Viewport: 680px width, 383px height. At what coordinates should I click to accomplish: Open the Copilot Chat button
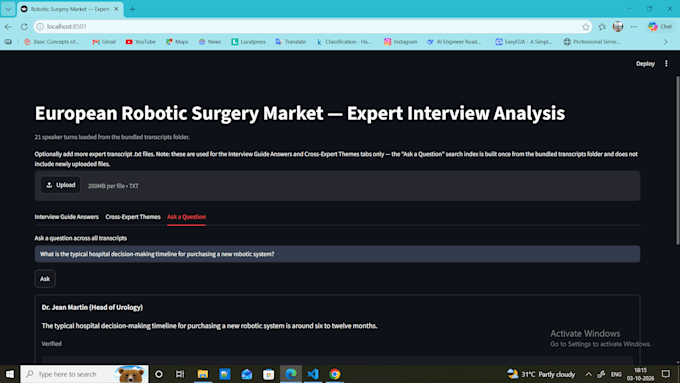[660, 26]
